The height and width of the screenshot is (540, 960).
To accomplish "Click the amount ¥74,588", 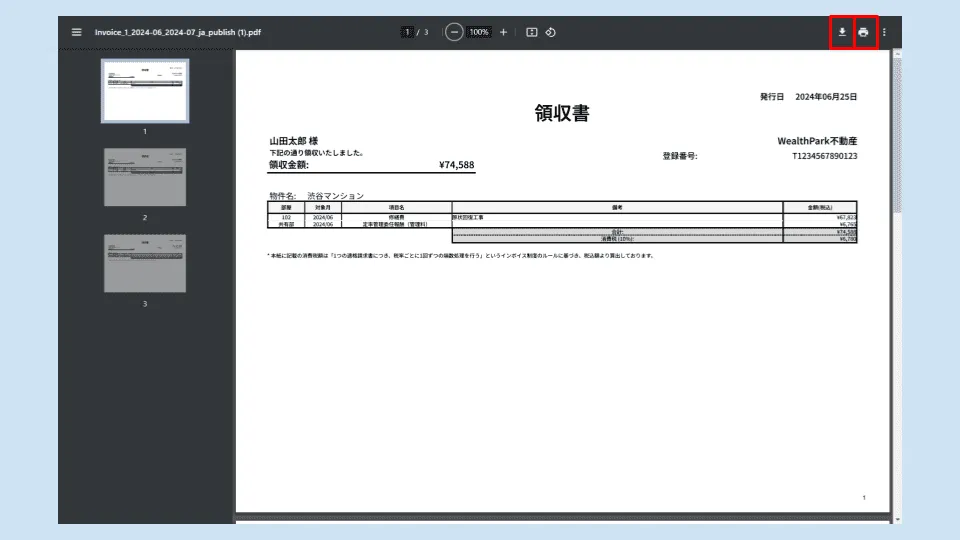I will pyautogui.click(x=457, y=165).
